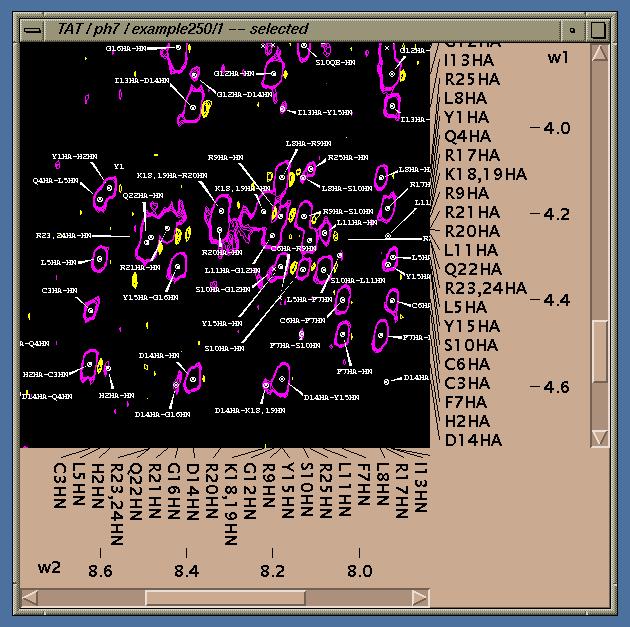Select the Q4HA-L5HN peak label
Screen dimensions: 630x627
tap(55, 181)
